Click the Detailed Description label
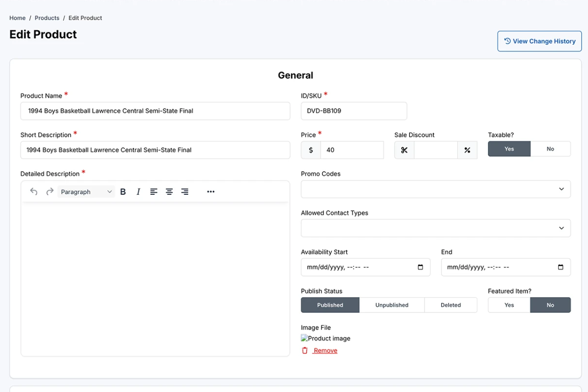This screenshot has height=392, width=588. 50,174
